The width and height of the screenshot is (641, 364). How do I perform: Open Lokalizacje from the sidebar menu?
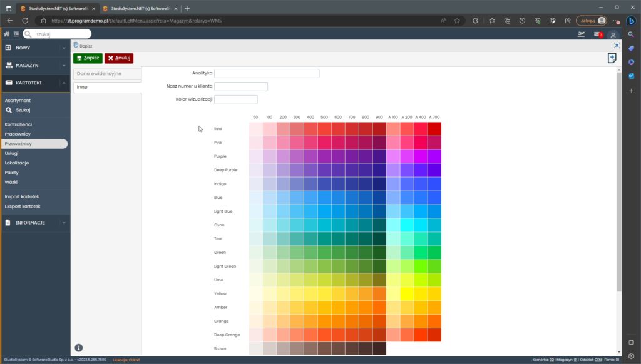click(17, 163)
